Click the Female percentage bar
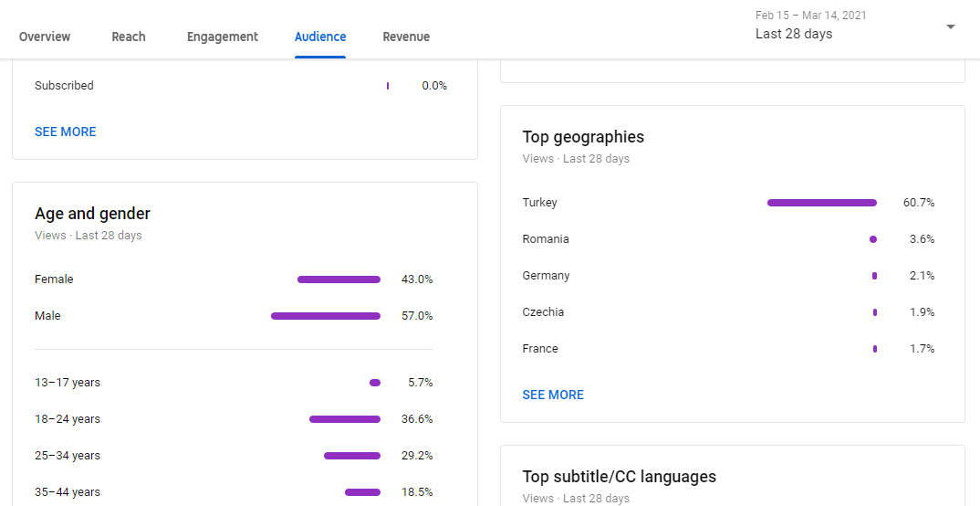 tap(339, 279)
